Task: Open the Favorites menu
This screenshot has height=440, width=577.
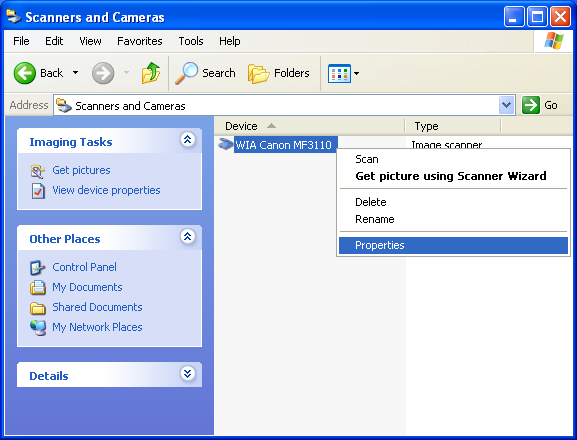Action: [x=139, y=41]
